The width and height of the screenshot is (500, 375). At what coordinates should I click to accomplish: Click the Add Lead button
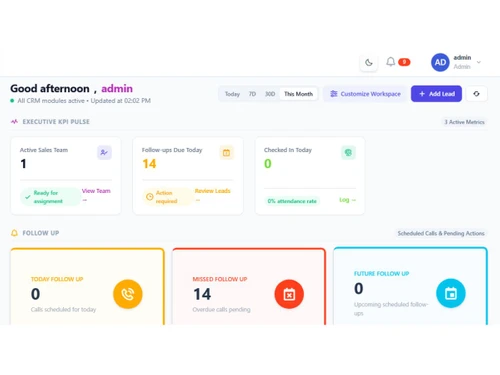[x=436, y=94]
